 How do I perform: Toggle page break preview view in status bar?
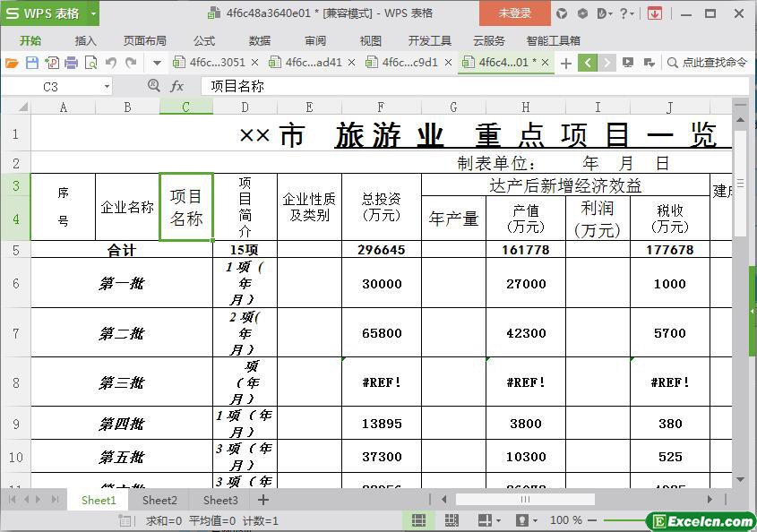[x=452, y=519]
